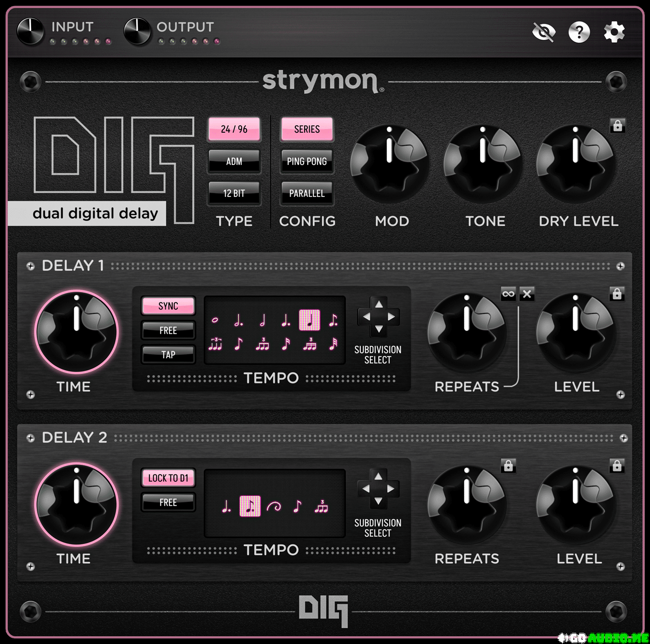Click the INPUT gain knob

click(x=30, y=31)
